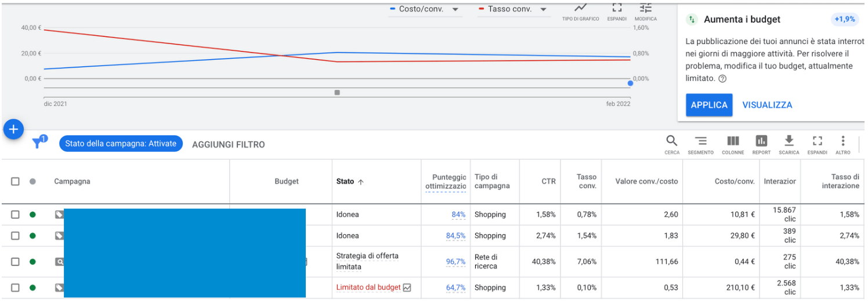
Task: Sort by the Tasso conv. table column
Action: pos(586,181)
